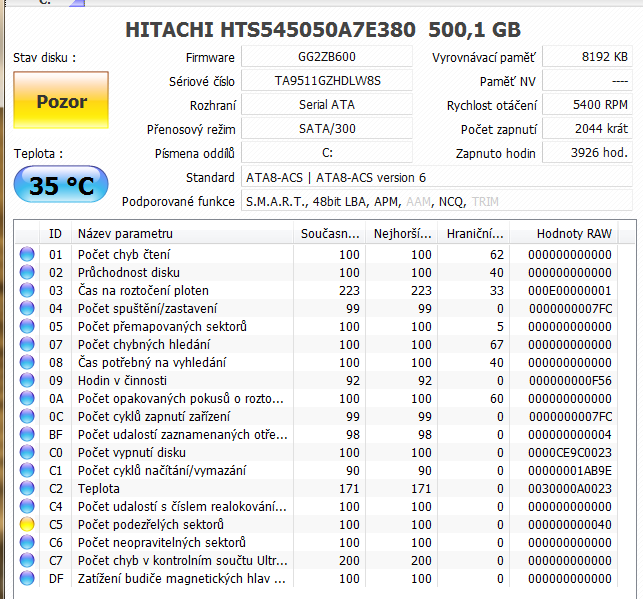643x599 pixels.
Task: Click the status orb for Počet spuštění/zastavení
Action: coord(27,308)
